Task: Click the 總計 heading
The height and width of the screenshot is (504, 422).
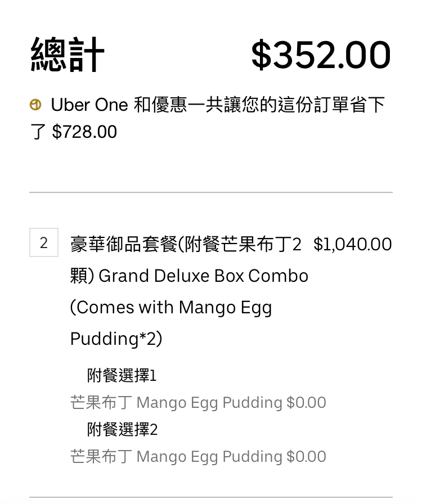Action: (x=68, y=55)
